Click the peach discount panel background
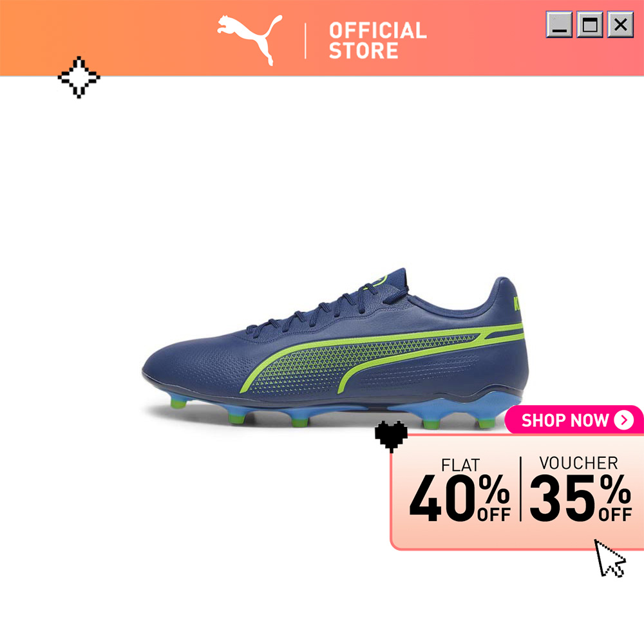The image size is (644, 644). coord(518,492)
